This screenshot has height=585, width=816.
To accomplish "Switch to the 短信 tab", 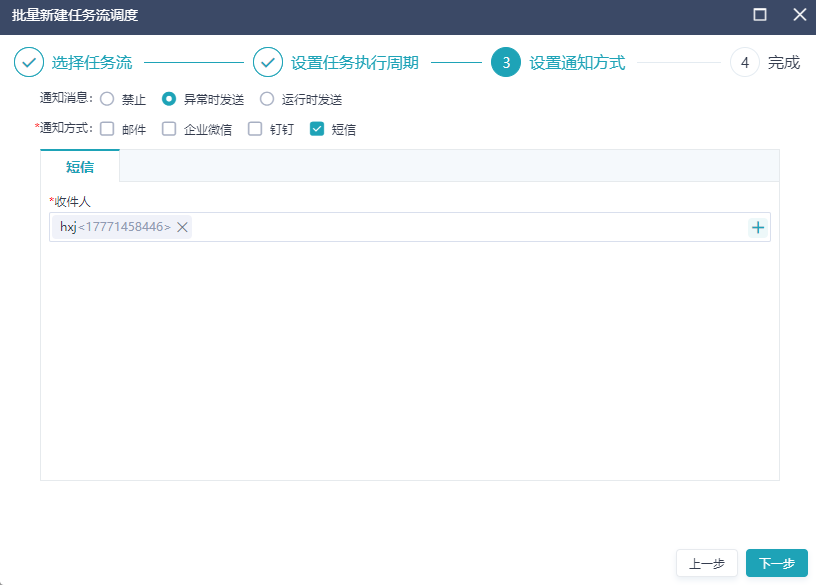I will click(x=79, y=166).
